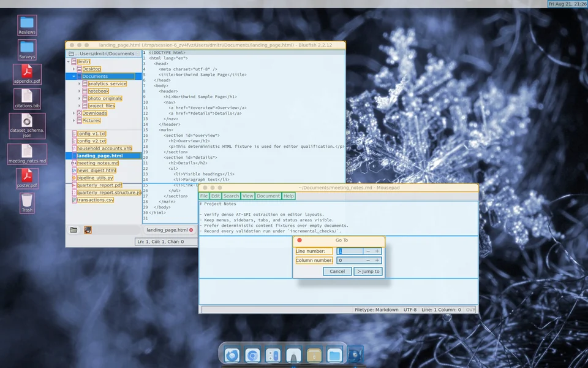588x368 pixels.
Task: Open the Document menu in Mousepad
Action: pos(268,196)
